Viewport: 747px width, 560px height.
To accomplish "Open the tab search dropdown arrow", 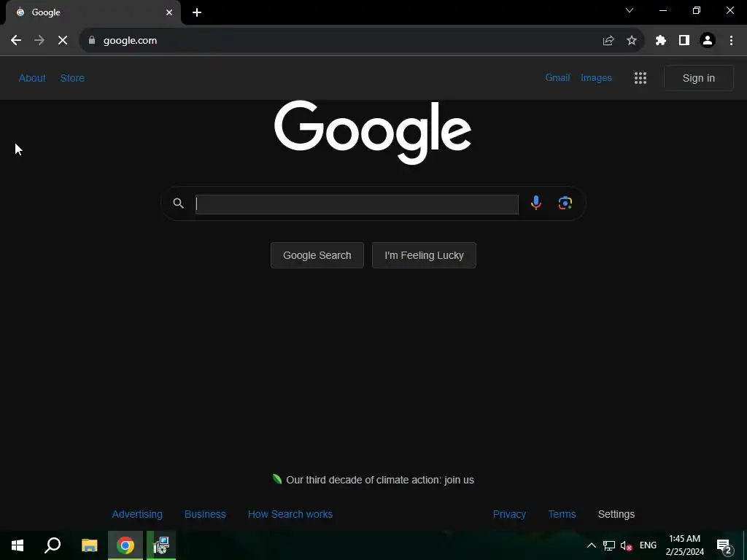I will [x=630, y=10].
